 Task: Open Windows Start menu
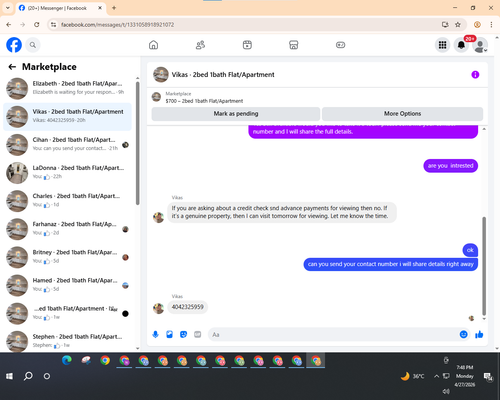pos(9,376)
